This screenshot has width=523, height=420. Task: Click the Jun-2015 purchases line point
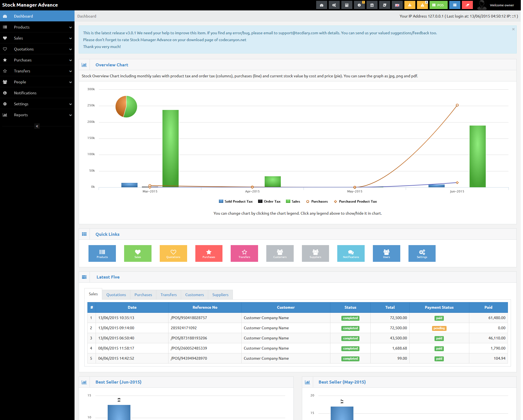(457, 105)
